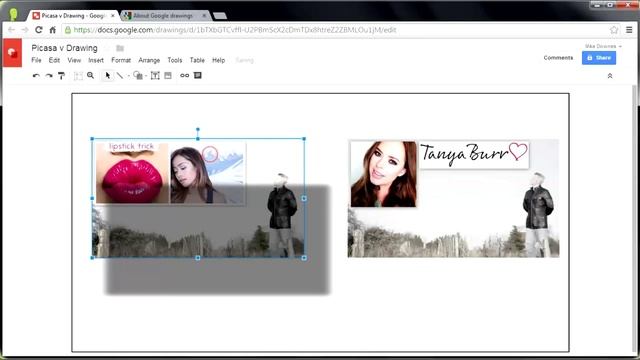Screen dimensions: 640x360
Task: Open the Format menu
Action: pos(121,60)
